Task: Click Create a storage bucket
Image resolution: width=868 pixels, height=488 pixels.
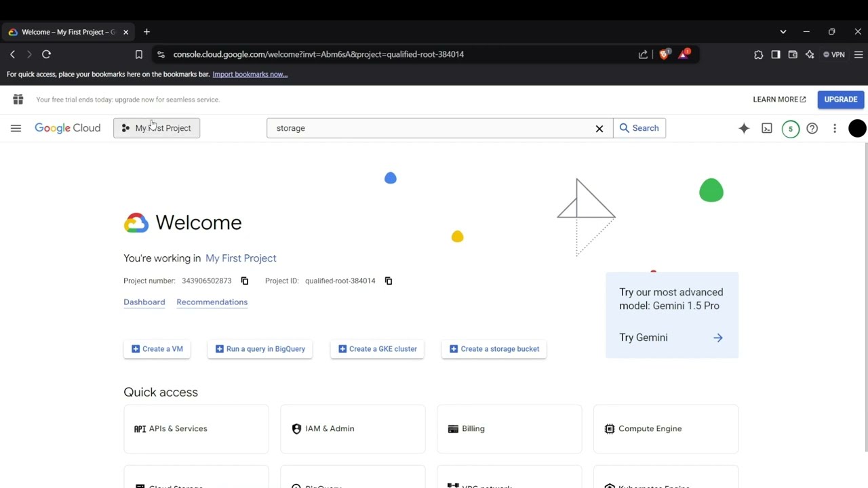Action: tap(494, 349)
